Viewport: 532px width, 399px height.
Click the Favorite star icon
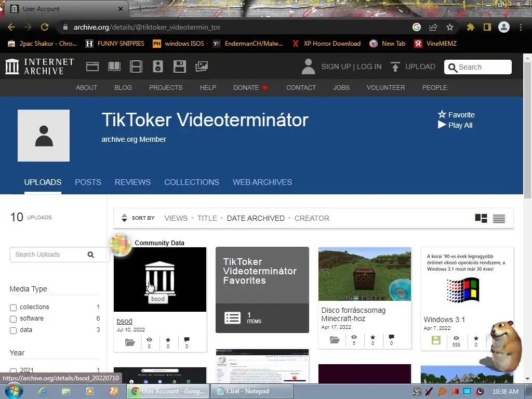click(442, 114)
